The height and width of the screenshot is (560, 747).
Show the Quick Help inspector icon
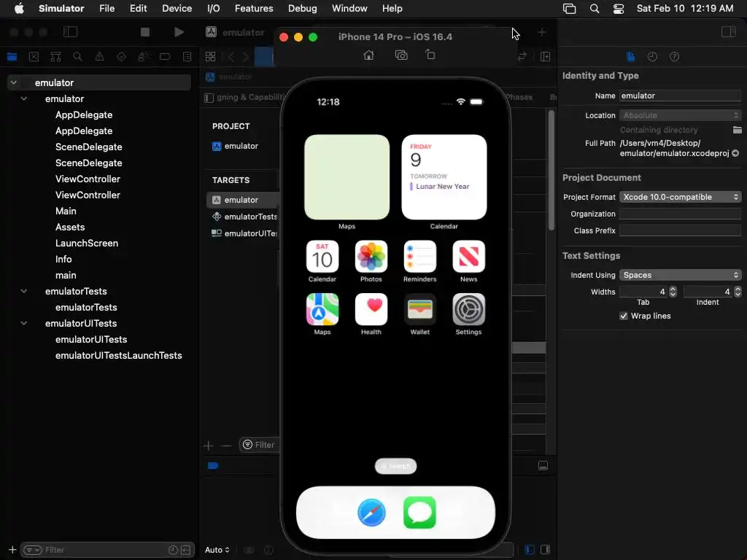coord(675,57)
